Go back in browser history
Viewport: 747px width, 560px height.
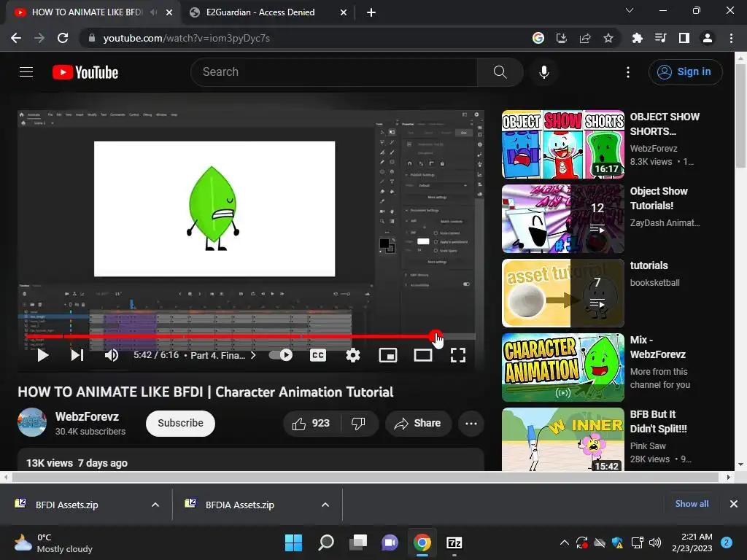16,38
